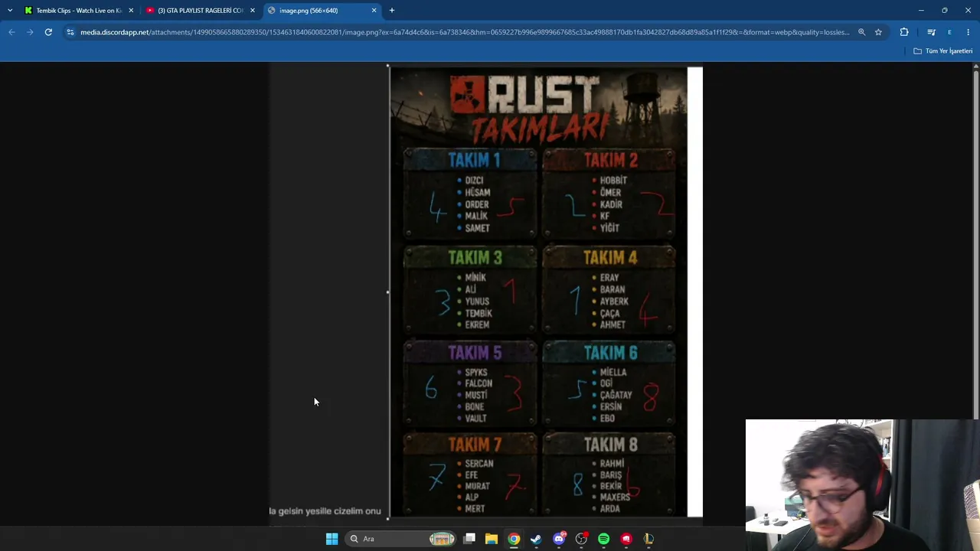Open File Explorer from the taskbar

(x=492, y=539)
